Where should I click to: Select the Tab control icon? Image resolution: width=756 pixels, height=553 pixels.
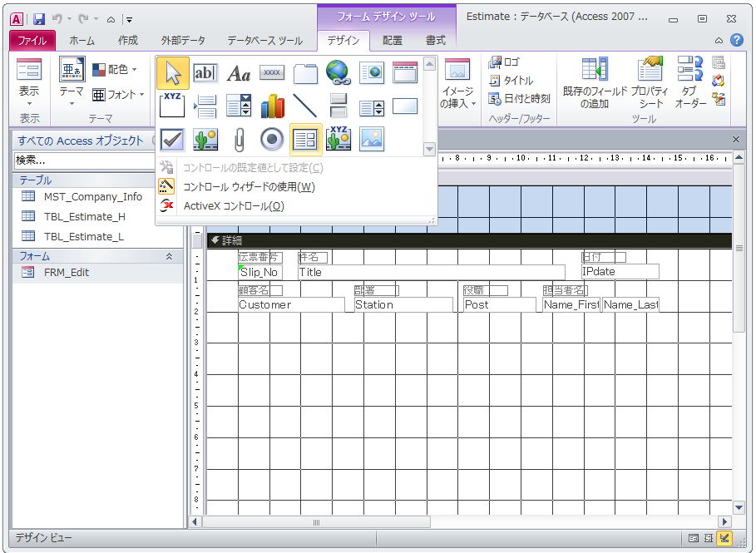click(x=305, y=73)
